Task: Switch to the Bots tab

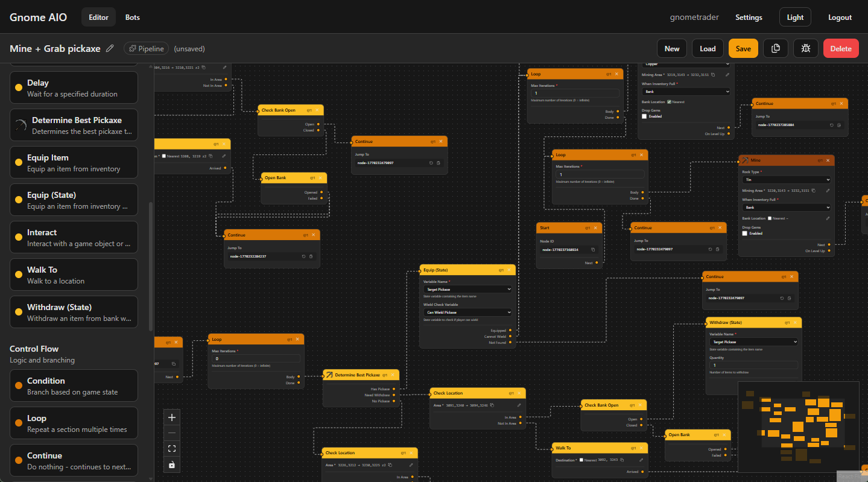Action: [x=133, y=17]
